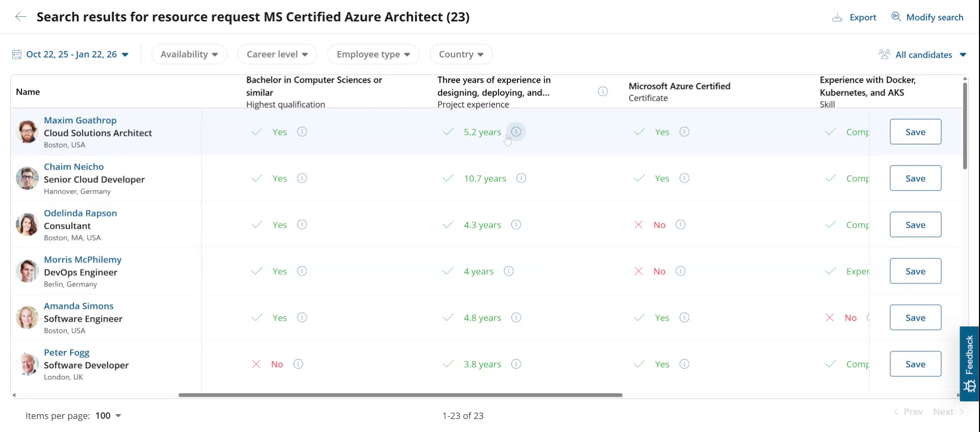
Task: Open info icon next to Maxim Goathrop's 5.2 years
Action: pyautogui.click(x=516, y=132)
